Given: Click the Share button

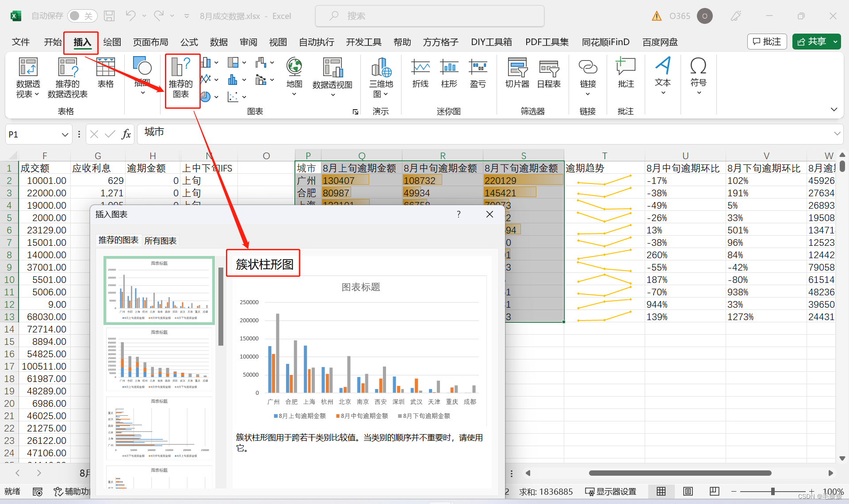Looking at the screenshot, I should pos(812,42).
